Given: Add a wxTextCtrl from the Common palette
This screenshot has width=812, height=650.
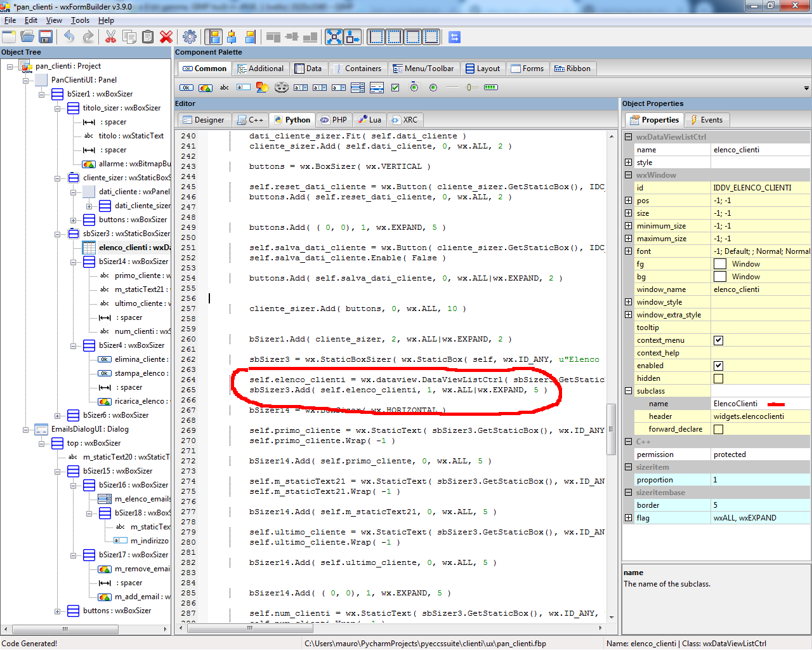Looking at the screenshot, I should point(243,87).
